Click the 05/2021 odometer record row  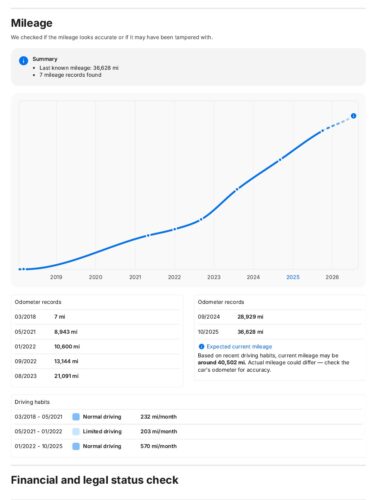click(x=97, y=332)
